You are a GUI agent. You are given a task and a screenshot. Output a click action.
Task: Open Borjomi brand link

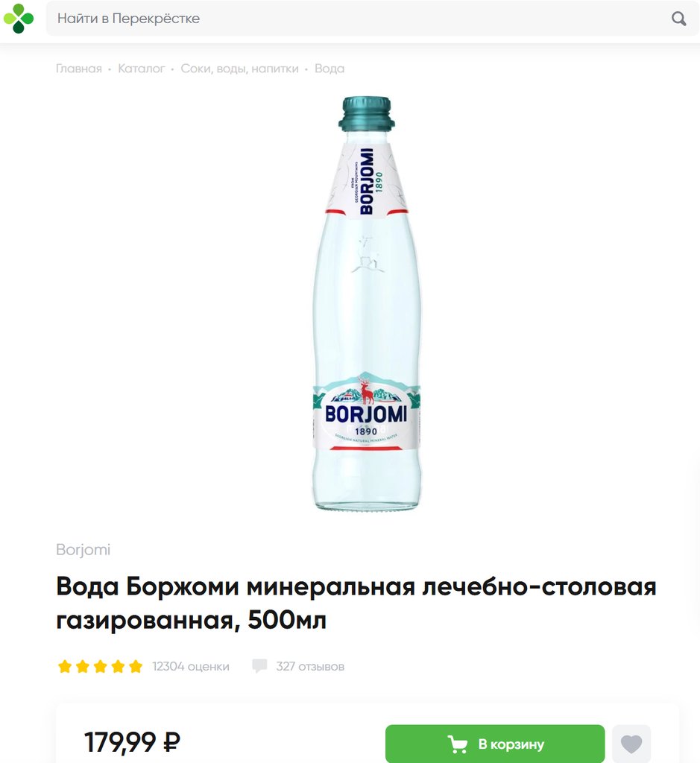click(83, 549)
